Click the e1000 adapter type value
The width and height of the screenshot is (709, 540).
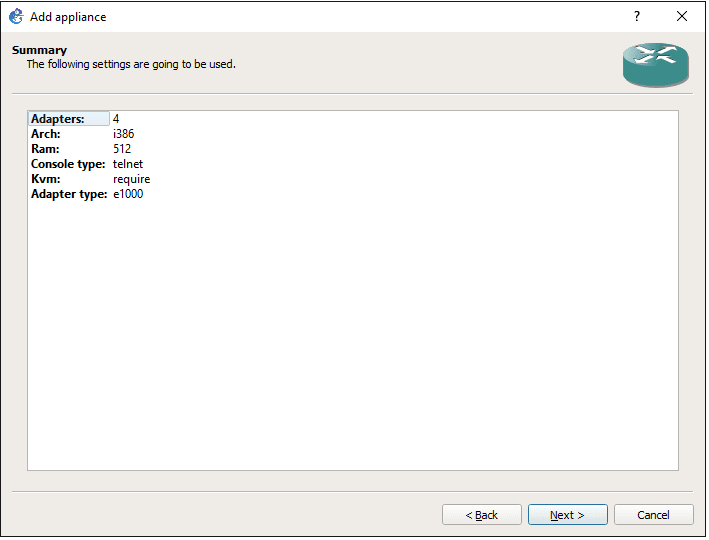(x=128, y=194)
